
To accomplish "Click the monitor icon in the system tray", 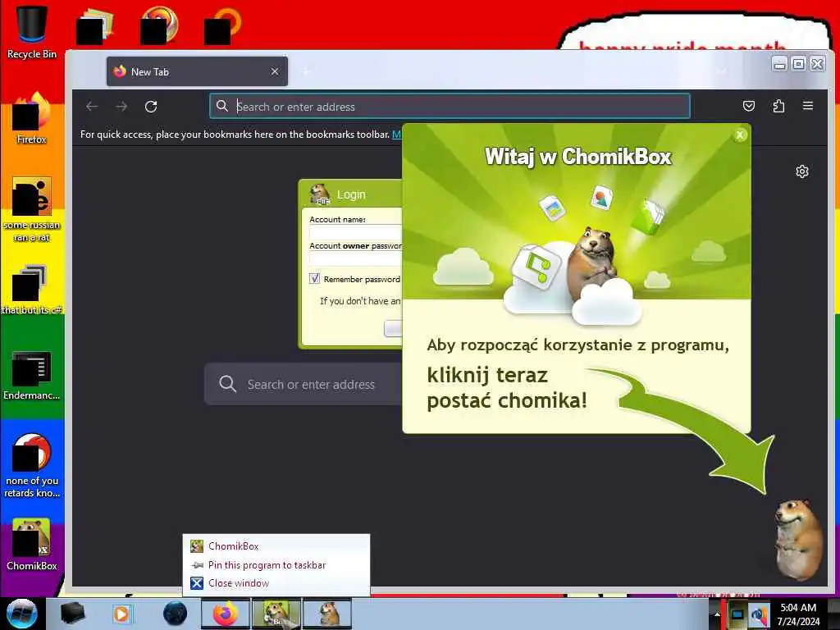I will click(x=737, y=614).
